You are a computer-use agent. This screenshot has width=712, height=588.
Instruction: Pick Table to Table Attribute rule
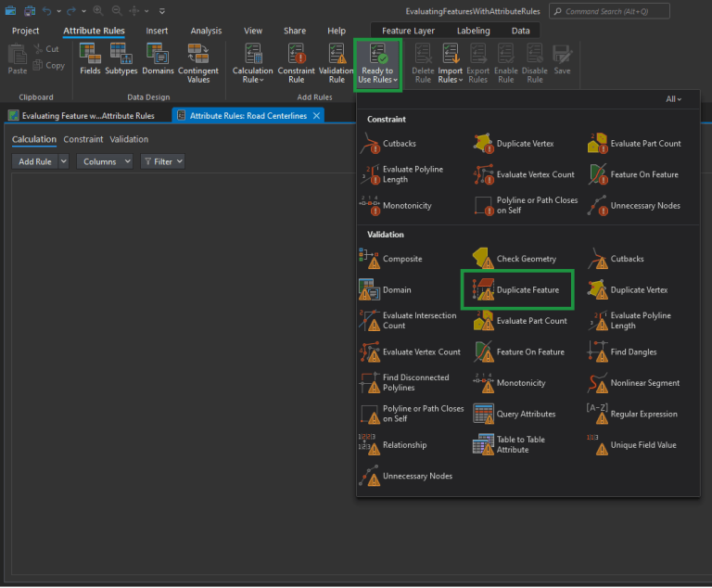coord(509,444)
